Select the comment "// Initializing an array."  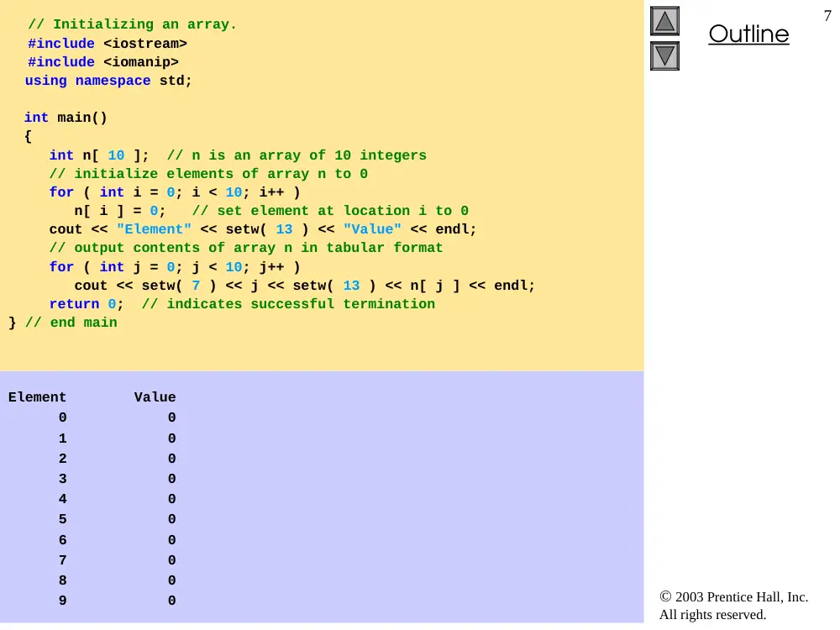pos(132,24)
